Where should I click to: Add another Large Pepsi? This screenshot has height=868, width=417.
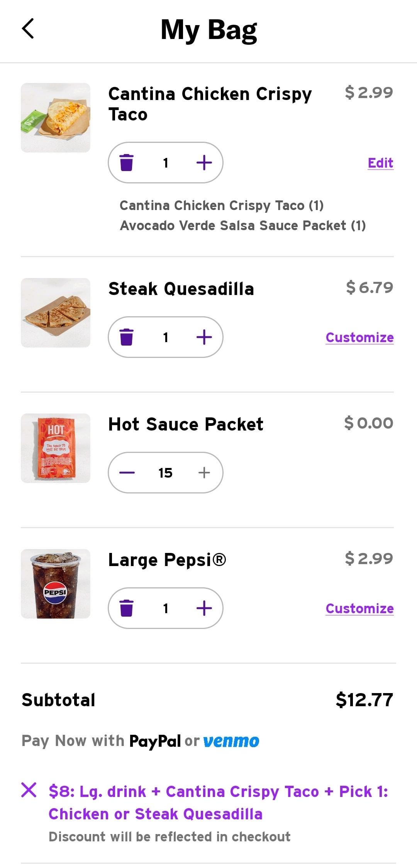click(204, 608)
